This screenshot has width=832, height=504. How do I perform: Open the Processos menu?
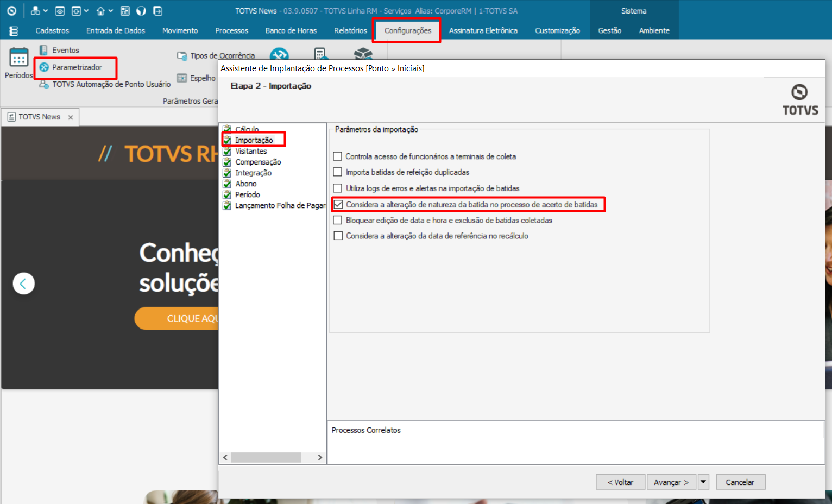pos(231,31)
